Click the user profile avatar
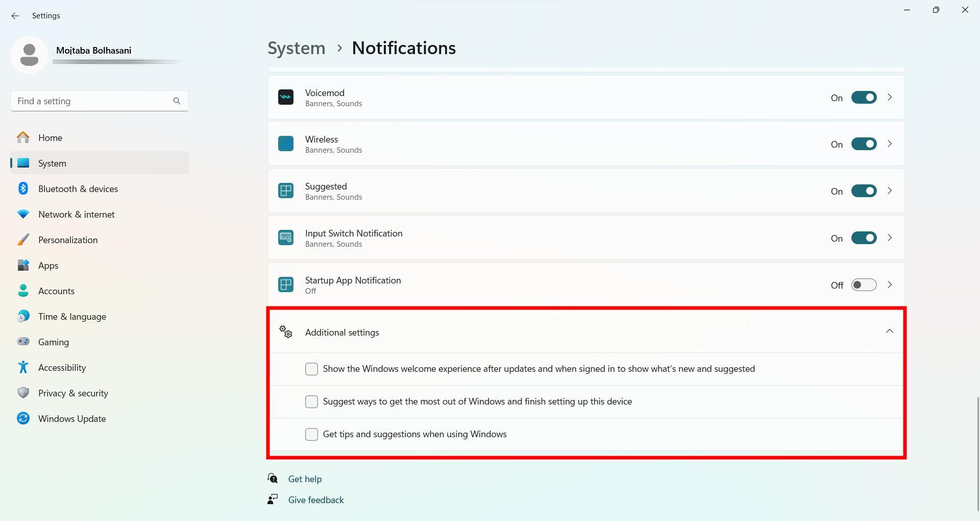The image size is (980, 521). click(29, 55)
